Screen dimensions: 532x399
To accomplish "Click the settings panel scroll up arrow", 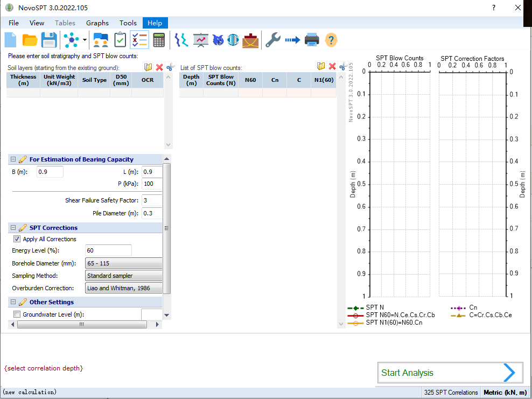I will 166,158.
